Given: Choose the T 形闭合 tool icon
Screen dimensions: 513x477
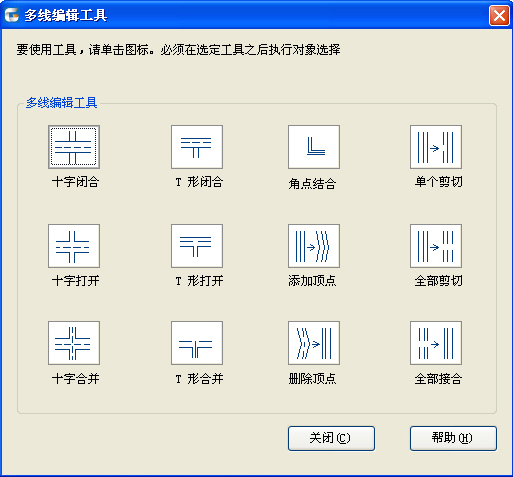Looking at the screenshot, I should (x=197, y=147).
